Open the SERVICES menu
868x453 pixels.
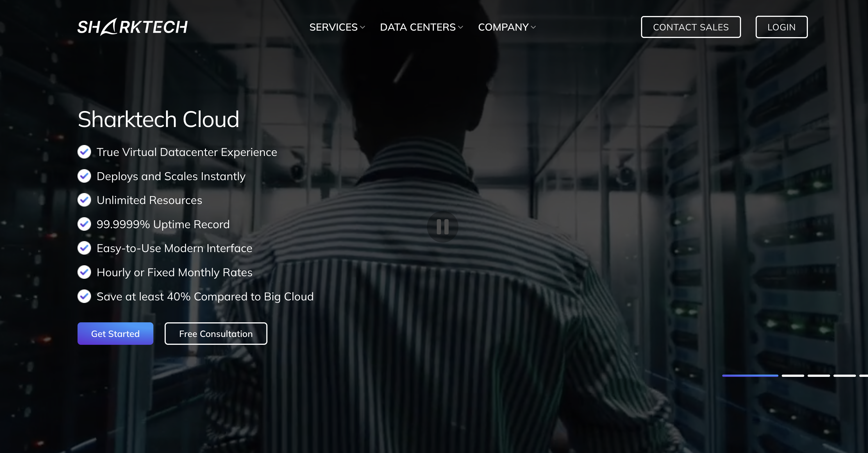333,27
